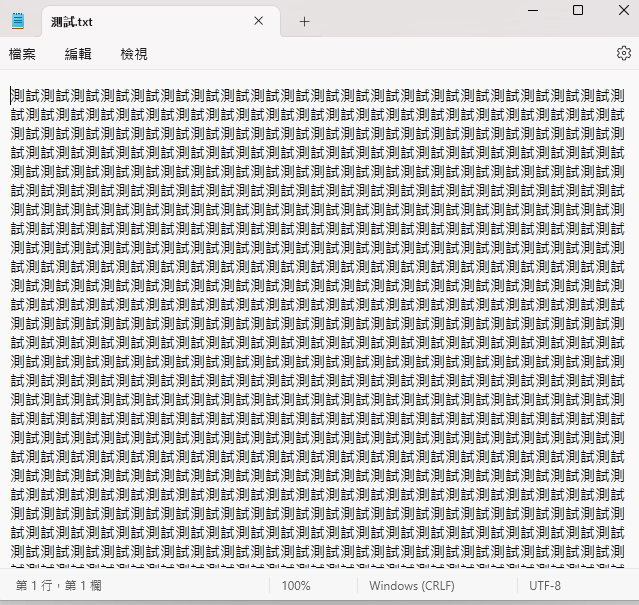Open Notepad settings gear icon
Image resolution: width=639 pixels, height=605 pixels.
[x=624, y=53]
